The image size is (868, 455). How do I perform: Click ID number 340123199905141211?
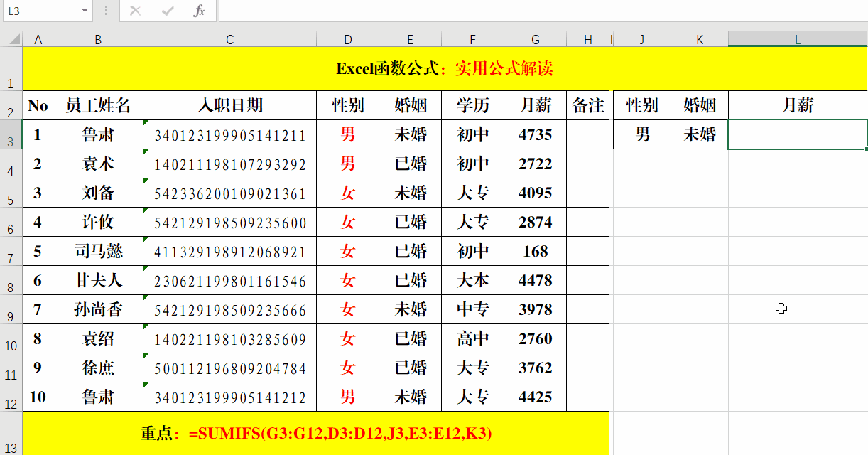tap(230, 134)
